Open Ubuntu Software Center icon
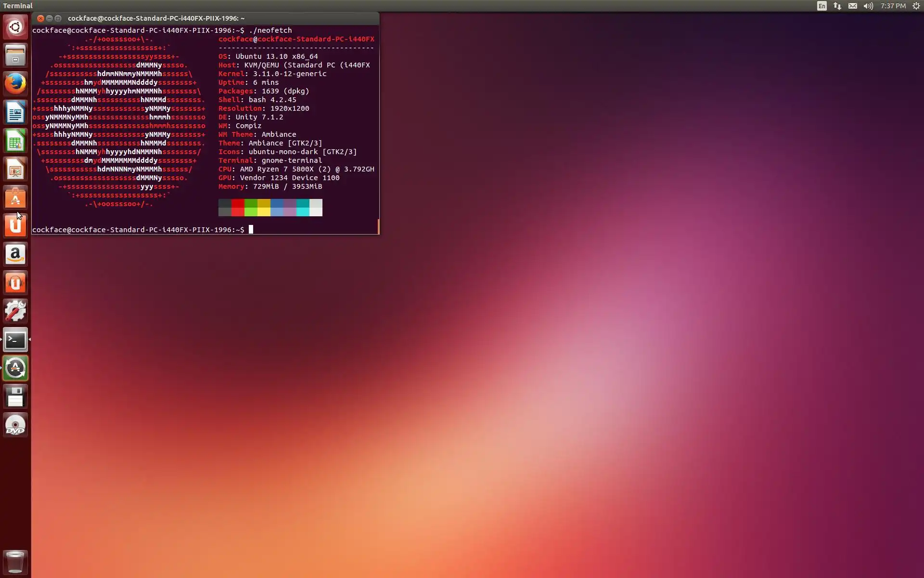 point(15,198)
